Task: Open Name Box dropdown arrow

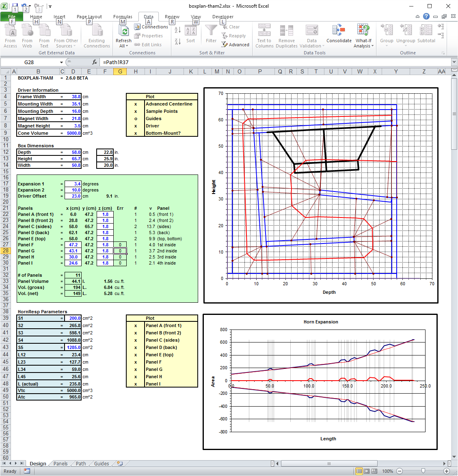Action: [61, 62]
